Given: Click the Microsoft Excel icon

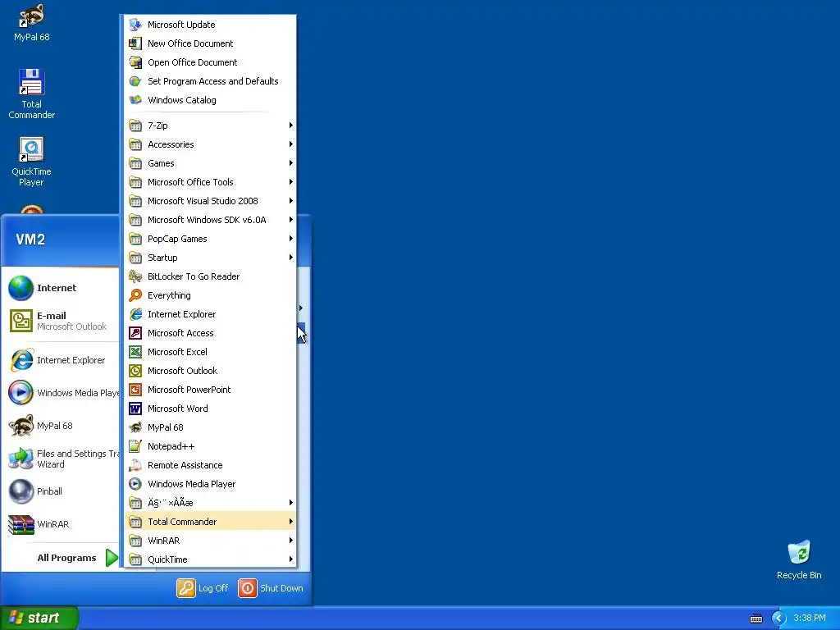Looking at the screenshot, I should point(135,352).
